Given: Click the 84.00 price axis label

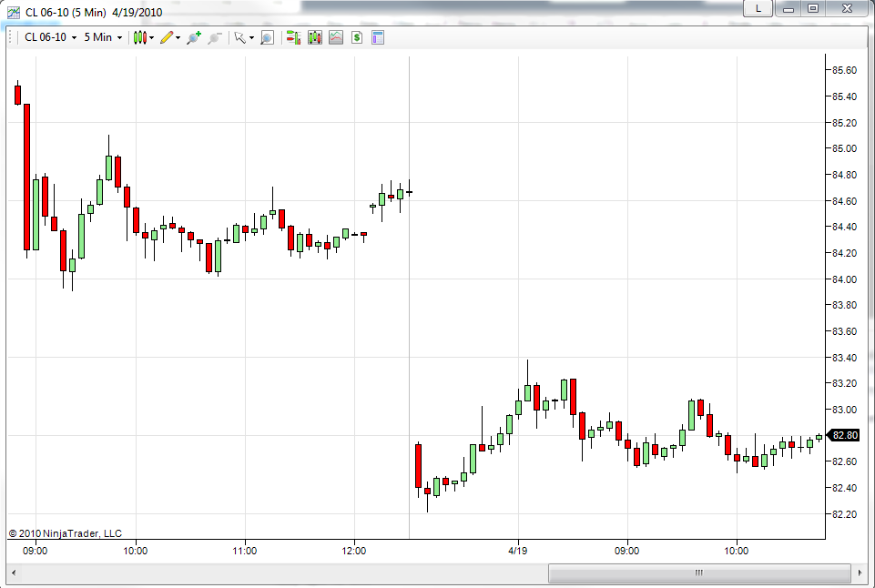Looking at the screenshot, I should [844, 279].
